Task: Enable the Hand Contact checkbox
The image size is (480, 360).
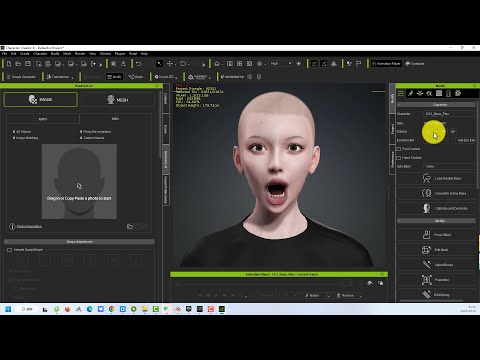Action: (399, 157)
